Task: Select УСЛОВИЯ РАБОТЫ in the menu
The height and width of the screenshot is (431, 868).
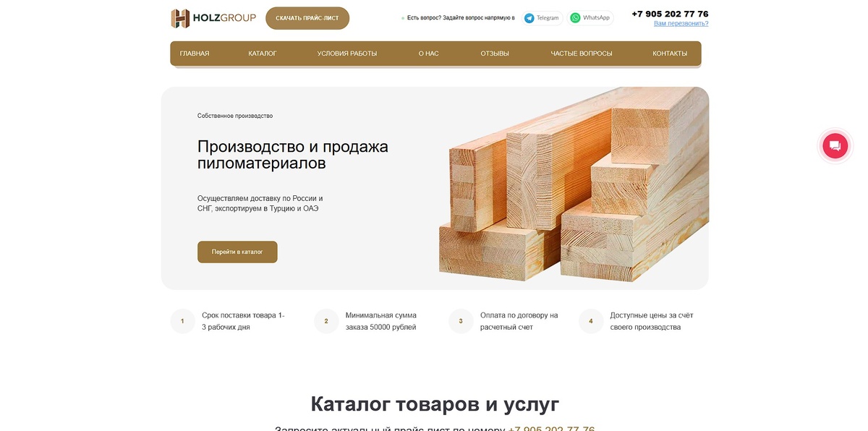Action: [x=346, y=53]
